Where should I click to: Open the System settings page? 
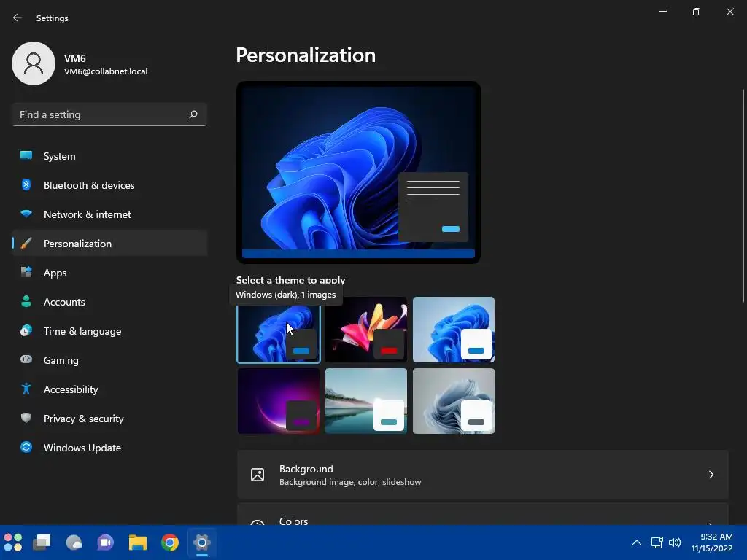(x=109, y=156)
